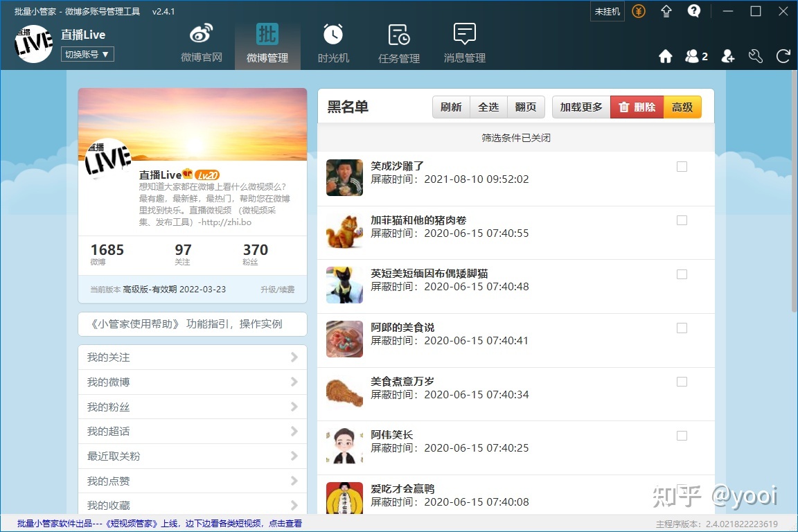798x532 pixels.
Task: Click the 1685 微博 count
Action: (107, 254)
